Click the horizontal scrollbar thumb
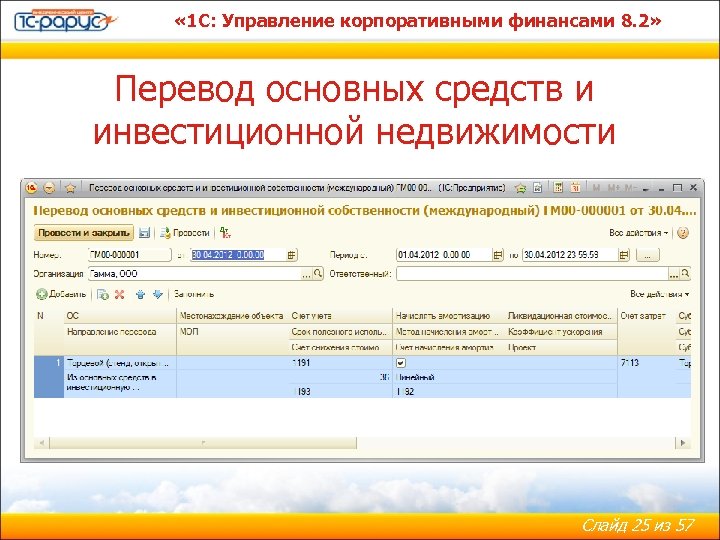This screenshot has width=720, height=540. [x=203, y=443]
